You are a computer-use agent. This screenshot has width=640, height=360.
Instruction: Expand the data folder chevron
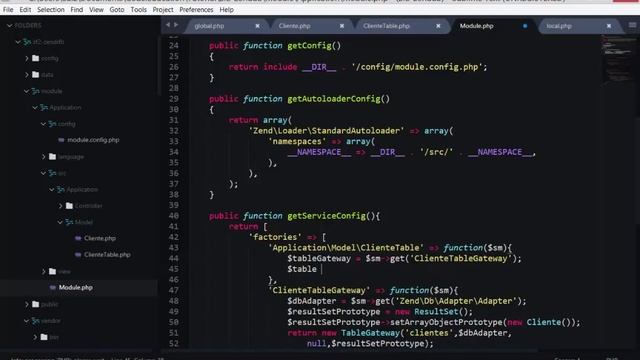coord(27,75)
